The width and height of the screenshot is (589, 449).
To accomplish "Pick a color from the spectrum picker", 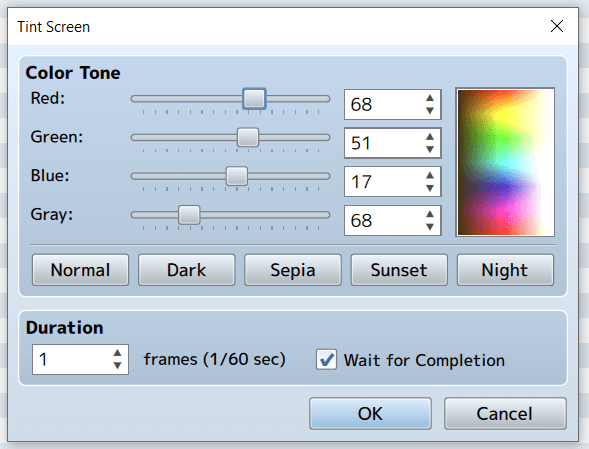I will coord(505,162).
